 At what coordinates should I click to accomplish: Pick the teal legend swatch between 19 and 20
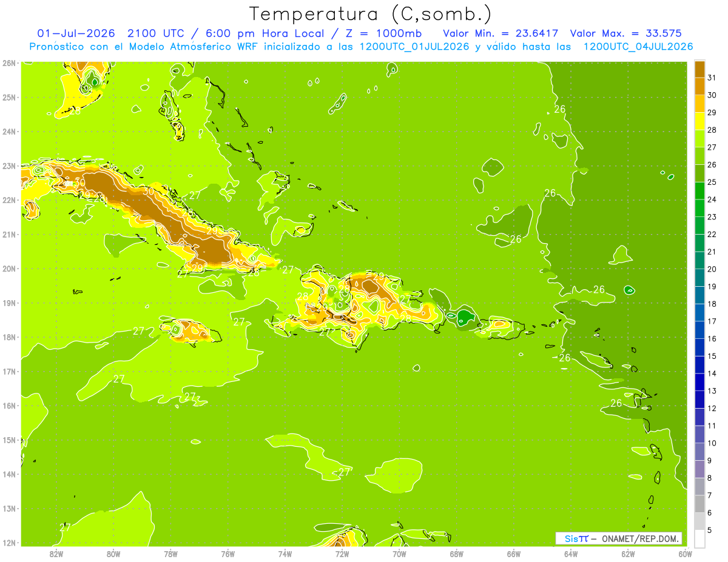click(699, 278)
